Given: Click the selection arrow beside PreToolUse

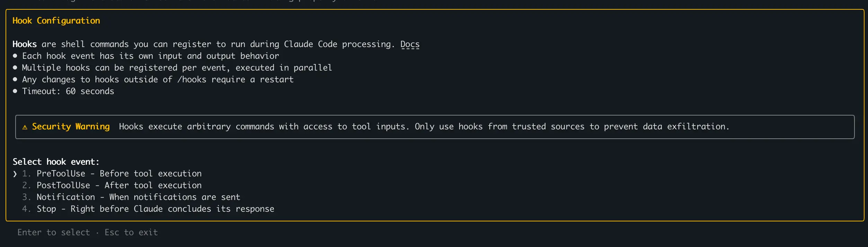Looking at the screenshot, I should (15, 174).
